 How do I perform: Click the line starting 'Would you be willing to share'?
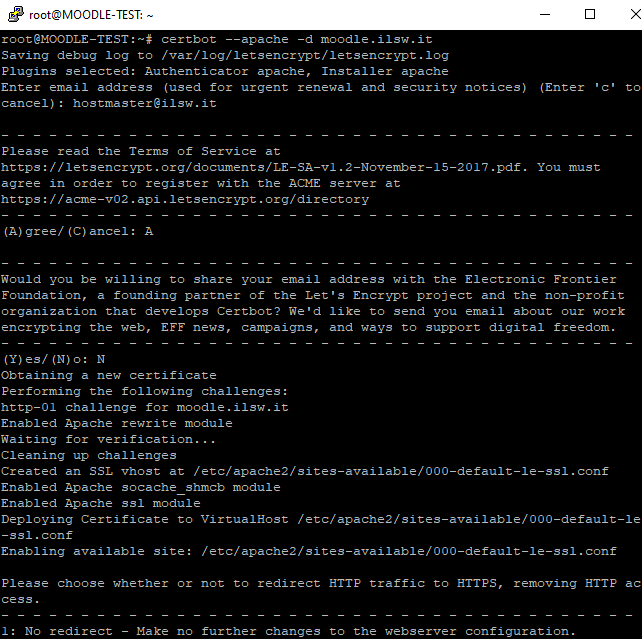pos(308,279)
